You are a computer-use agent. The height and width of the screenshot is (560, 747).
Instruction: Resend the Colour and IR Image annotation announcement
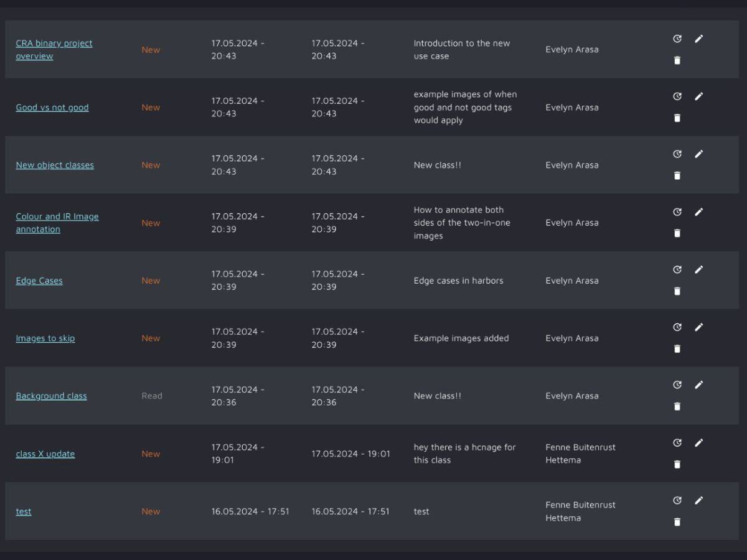tap(677, 212)
